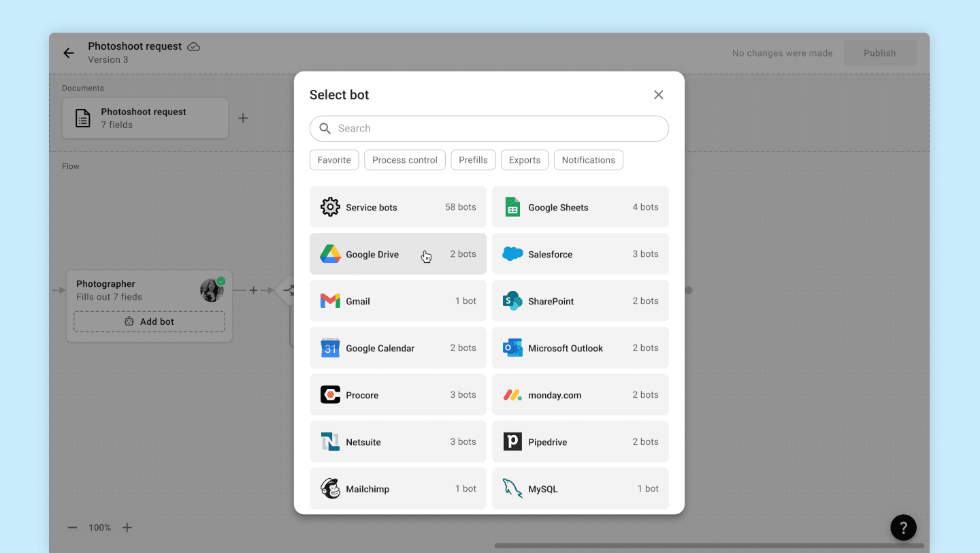The image size is (980, 553).
Task: Click the Publish button
Action: coord(880,53)
